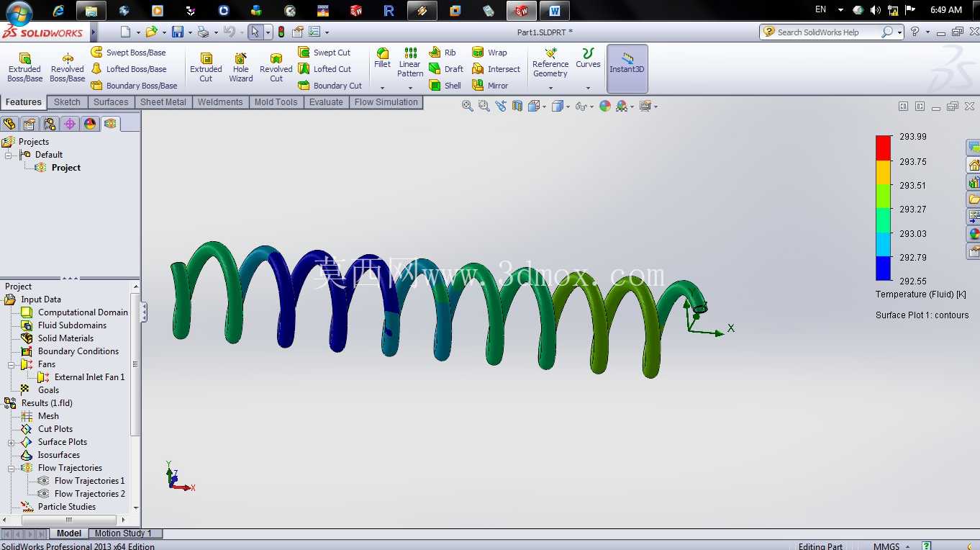Pick the Lofted Boss/Base tool
This screenshot has width=980, height=550.
point(128,69)
